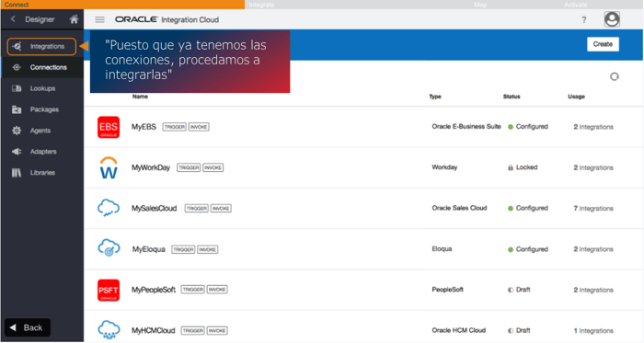Screen dimensions: 644x343
Task: Click the Designer back chevron
Action: [13, 19]
